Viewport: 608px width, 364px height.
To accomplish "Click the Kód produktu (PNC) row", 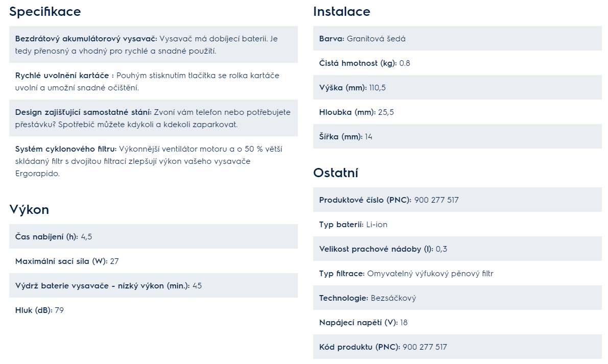I will point(458,347).
